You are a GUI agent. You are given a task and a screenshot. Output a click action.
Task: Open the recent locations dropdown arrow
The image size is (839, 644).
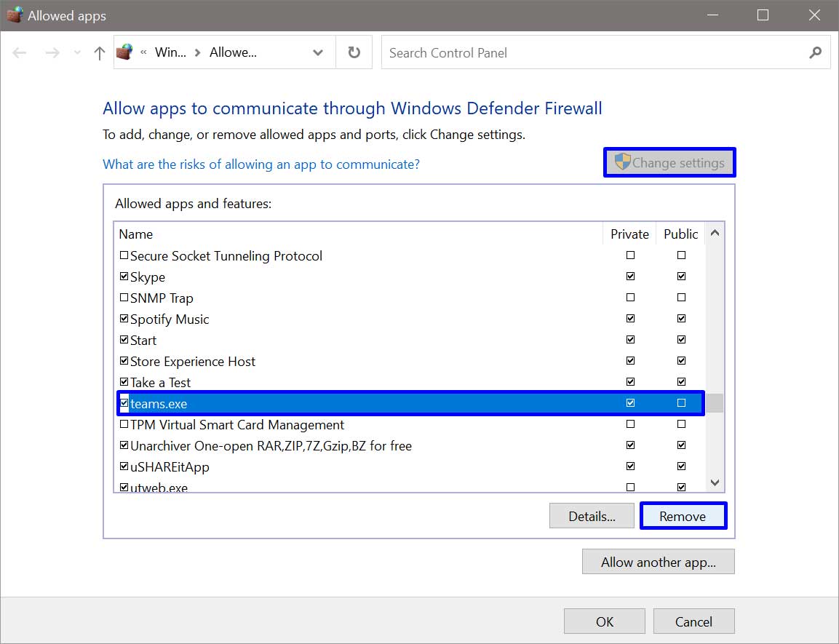pyautogui.click(x=78, y=52)
